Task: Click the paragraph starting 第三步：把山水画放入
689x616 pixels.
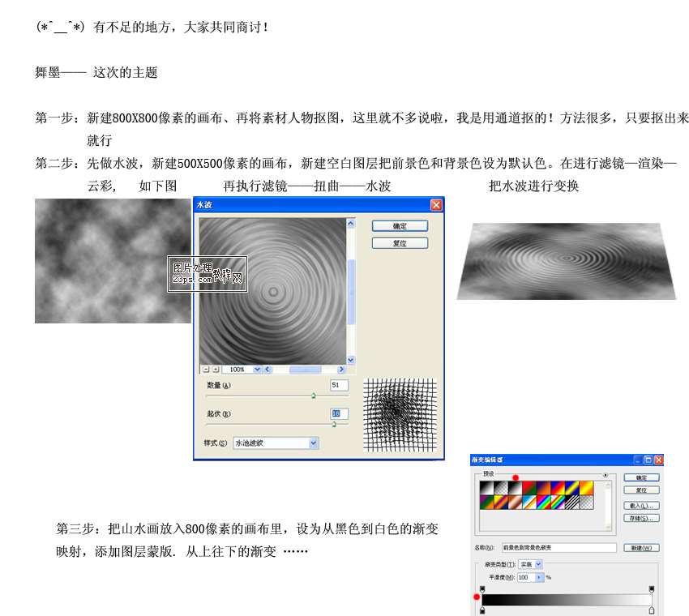Action: [247, 540]
